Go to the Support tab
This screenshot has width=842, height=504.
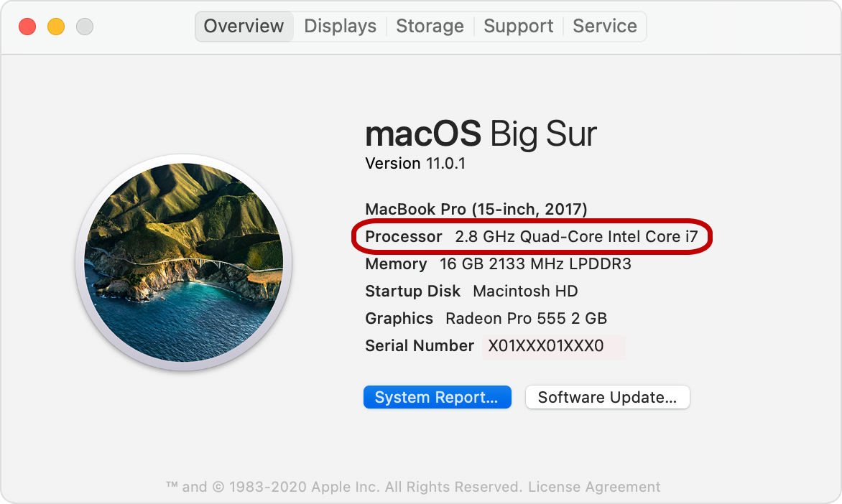click(x=519, y=27)
